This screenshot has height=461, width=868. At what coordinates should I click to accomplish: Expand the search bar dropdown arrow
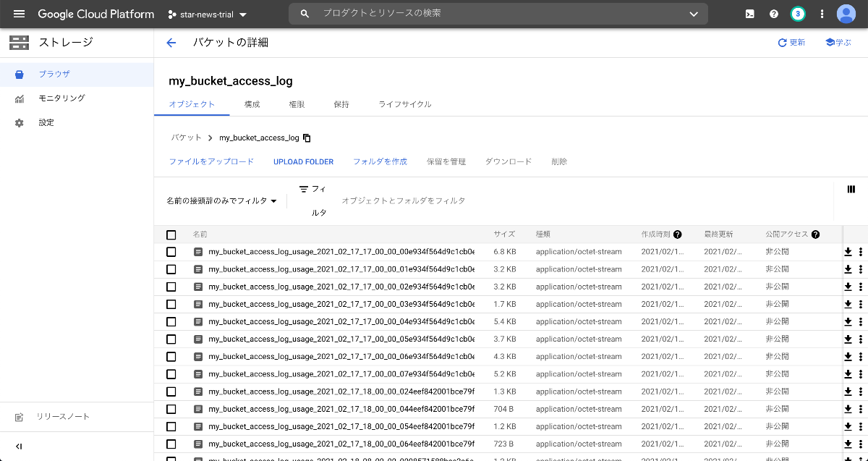point(694,14)
